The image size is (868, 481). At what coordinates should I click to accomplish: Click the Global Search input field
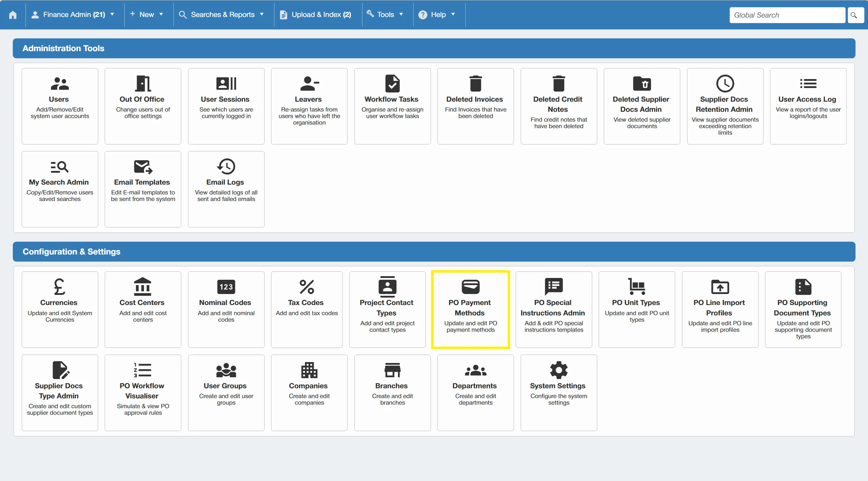tap(787, 15)
